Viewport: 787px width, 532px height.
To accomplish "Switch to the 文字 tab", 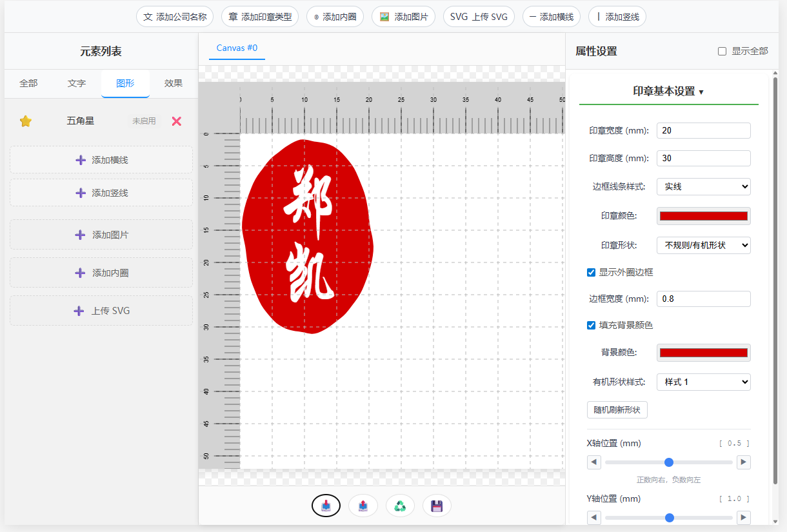I will [x=77, y=83].
